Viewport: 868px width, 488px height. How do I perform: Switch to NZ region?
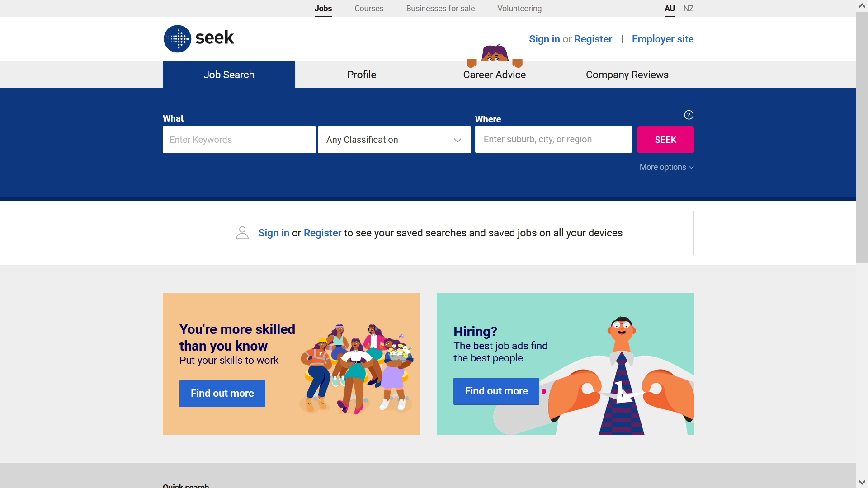click(688, 9)
